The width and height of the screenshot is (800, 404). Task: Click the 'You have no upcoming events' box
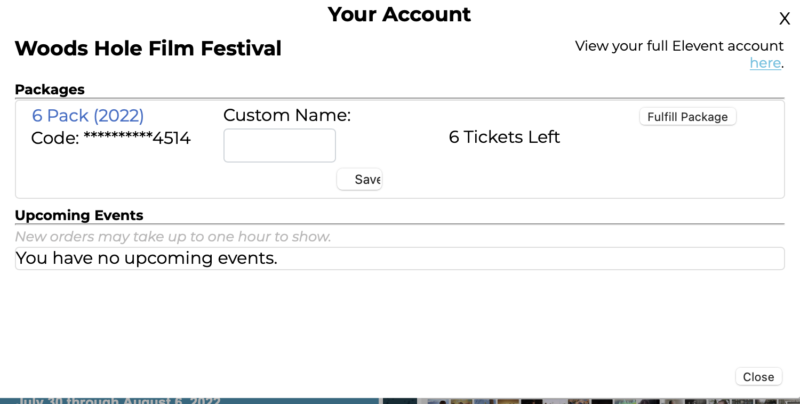coord(399,259)
